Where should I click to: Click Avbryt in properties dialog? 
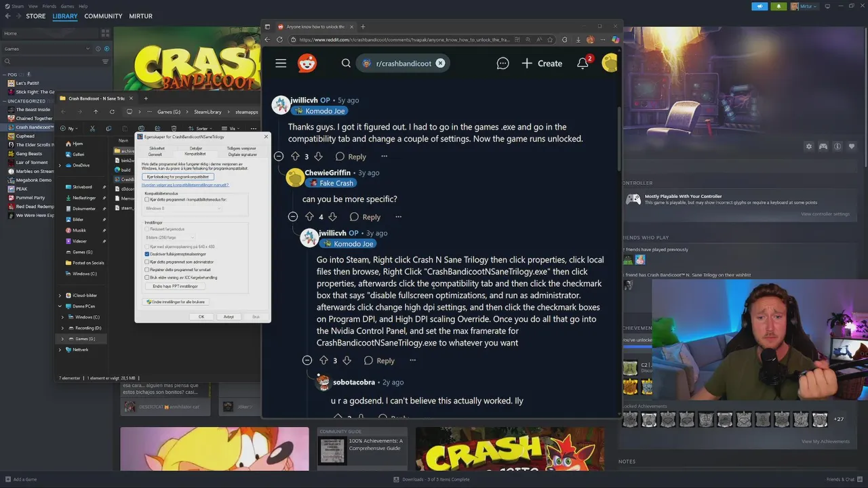pos(229,317)
